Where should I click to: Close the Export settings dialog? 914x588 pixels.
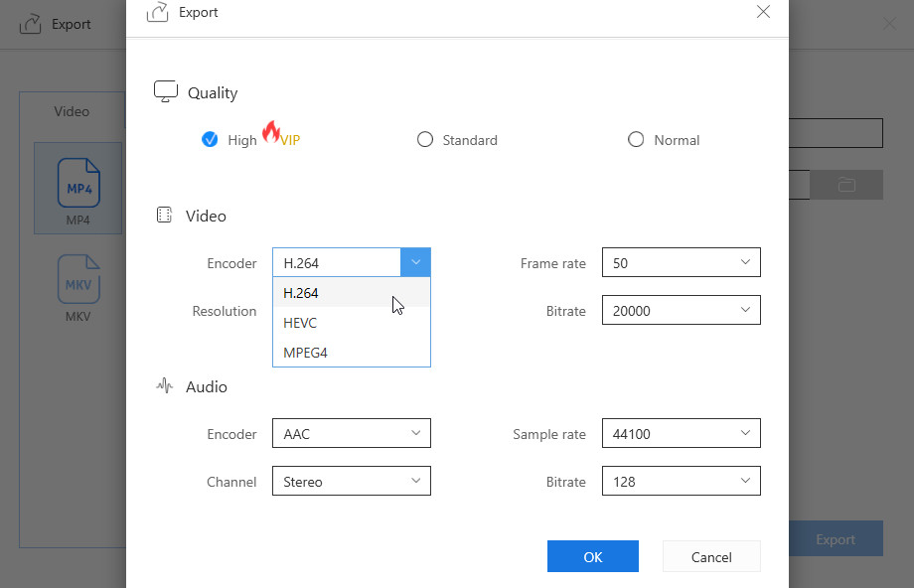[763, 12]
